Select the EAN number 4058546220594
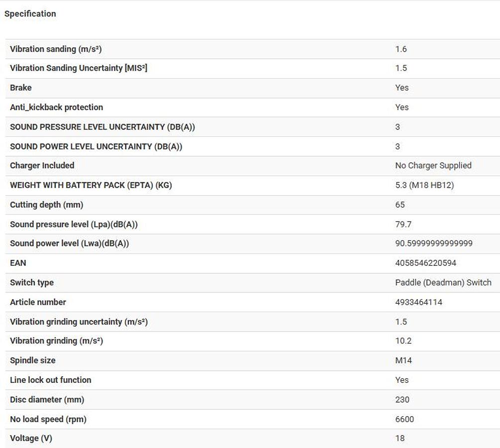This screenshot has width=500, height=448. 425,263
